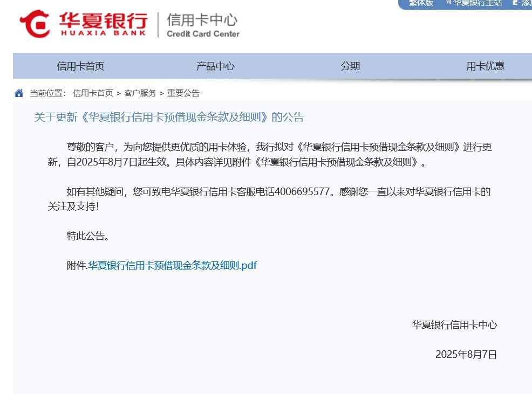Click 重要公告 in the breadcrumb
Screen dimensions: 532x394
tap(183, 93)
